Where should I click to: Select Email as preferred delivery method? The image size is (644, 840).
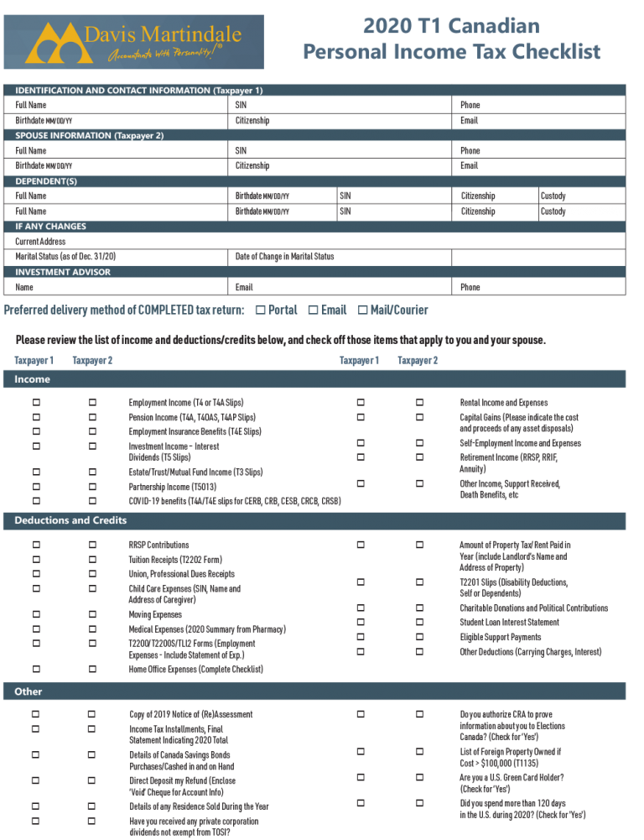point(313,310)
